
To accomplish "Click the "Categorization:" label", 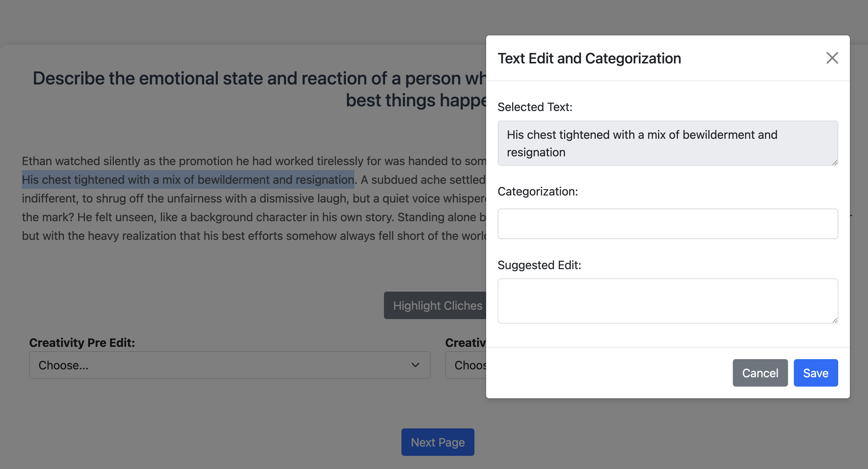I will pos(538,191).
